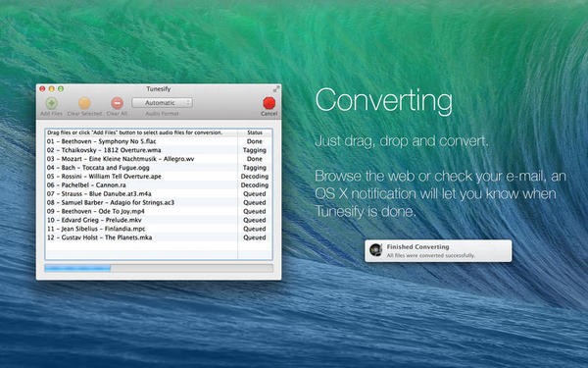The width and height of the screenshot is (588, 368).
Task: Click the Decoding status of Pachelbel Cannon.ra
Action: tap(255, 185)
